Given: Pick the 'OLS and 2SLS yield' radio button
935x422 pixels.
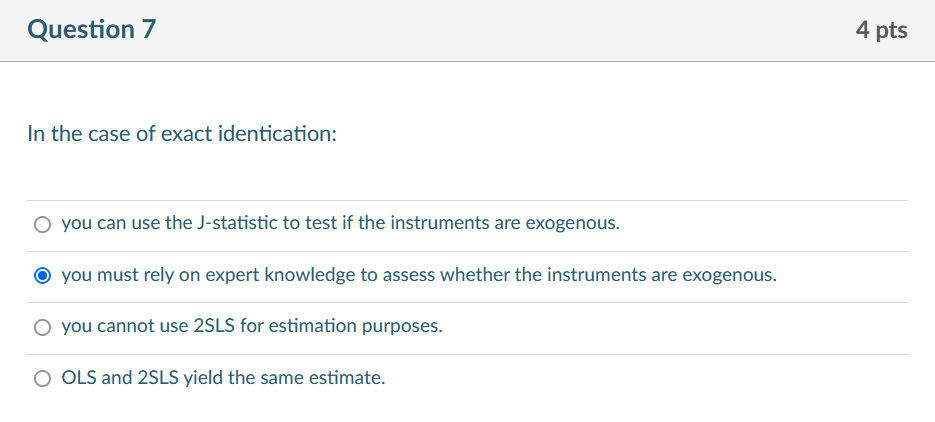Looking at the screenshot, I should click(42, 379).
